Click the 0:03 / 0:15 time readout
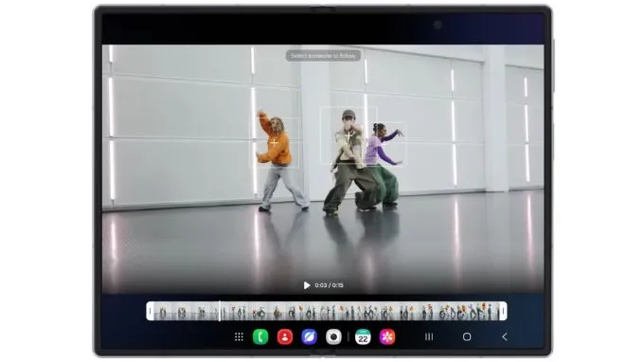Image resolution: width=644 pixels, height=362 pixels. coord(329,285)
